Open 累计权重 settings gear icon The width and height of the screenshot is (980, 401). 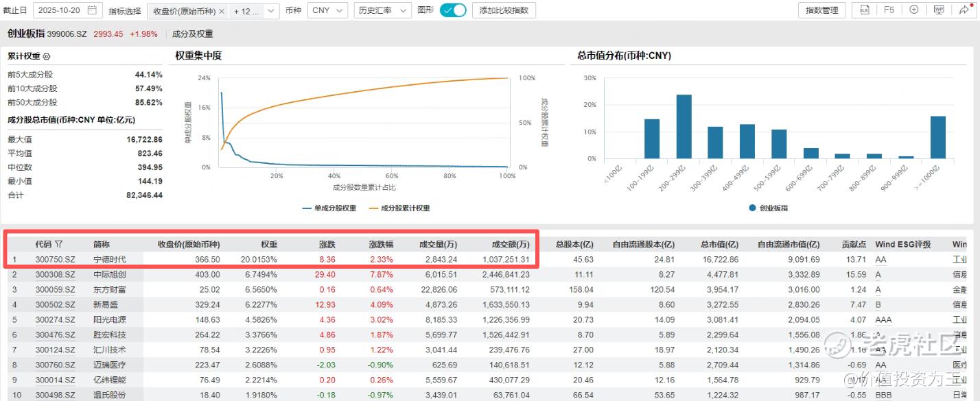point(47,56)
